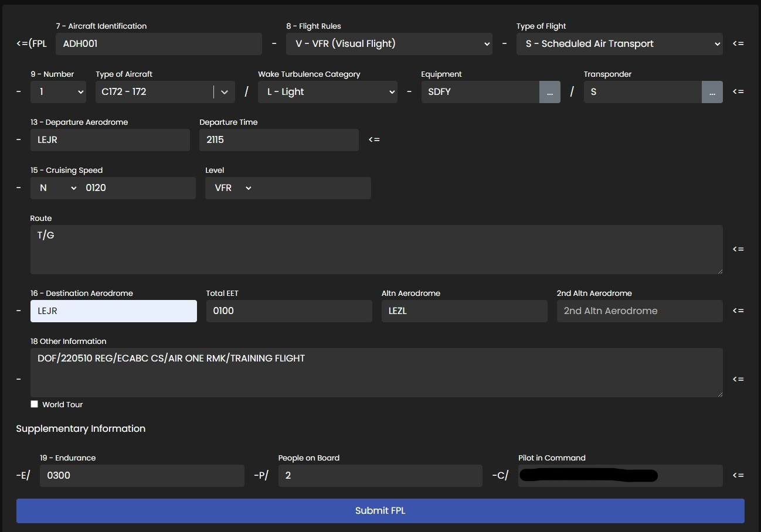
Task: Select the Supplementary Information heading
Action: (81, 429)
